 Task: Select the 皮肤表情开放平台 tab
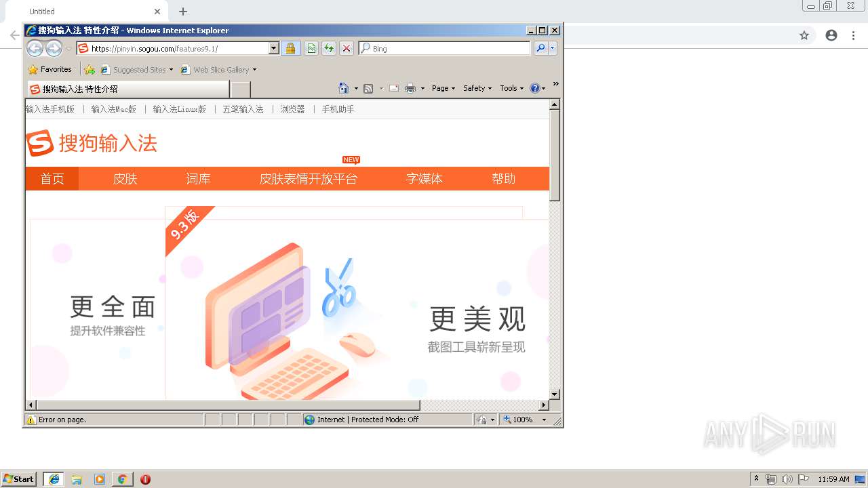[309, 179]
